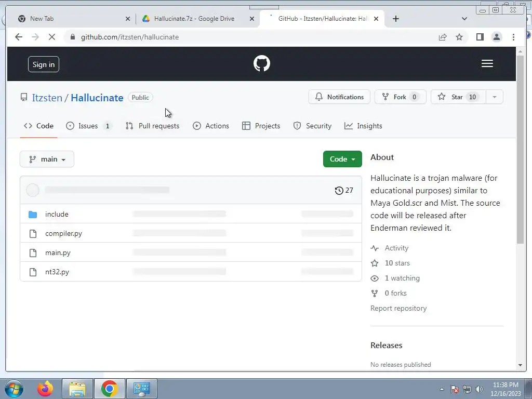Close the Hallucinate.7z Google Drive tab
Image resolution: width=532 pixels, height=399 pixels.
(252, 19)
